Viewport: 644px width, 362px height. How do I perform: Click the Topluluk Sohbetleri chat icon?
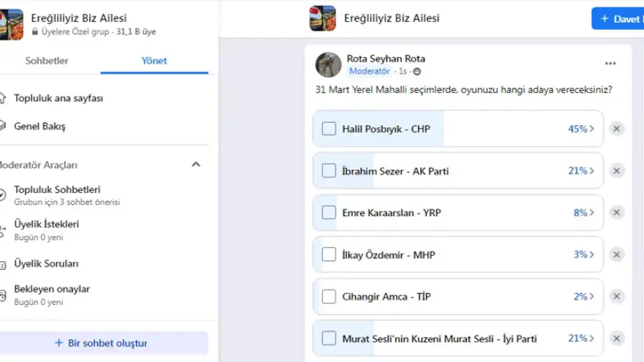click(x=2, y=195)
